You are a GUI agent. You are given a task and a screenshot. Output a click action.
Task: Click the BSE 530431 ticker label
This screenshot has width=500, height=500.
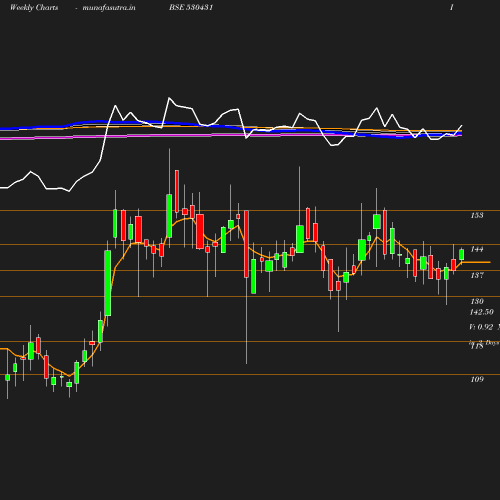coord(191,7)
